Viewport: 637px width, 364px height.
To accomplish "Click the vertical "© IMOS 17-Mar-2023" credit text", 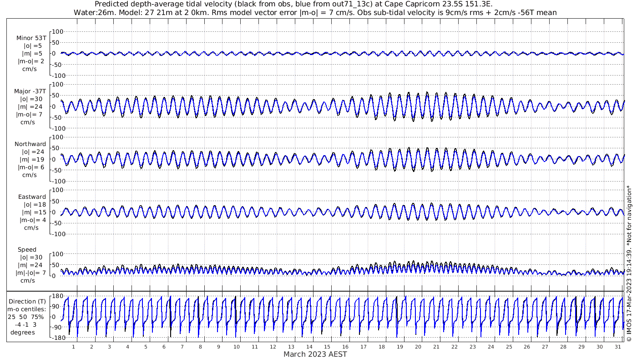I will (x=629, y=263).
